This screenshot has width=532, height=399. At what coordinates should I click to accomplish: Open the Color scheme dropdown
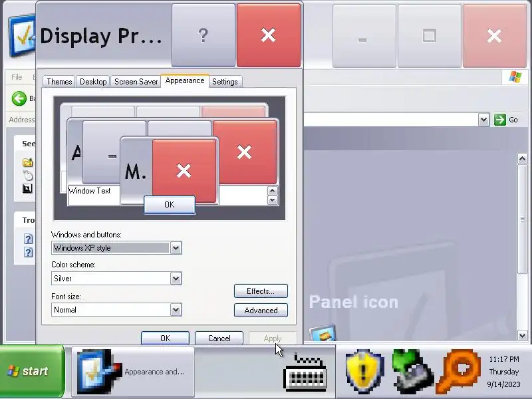[x=176, y=279]
